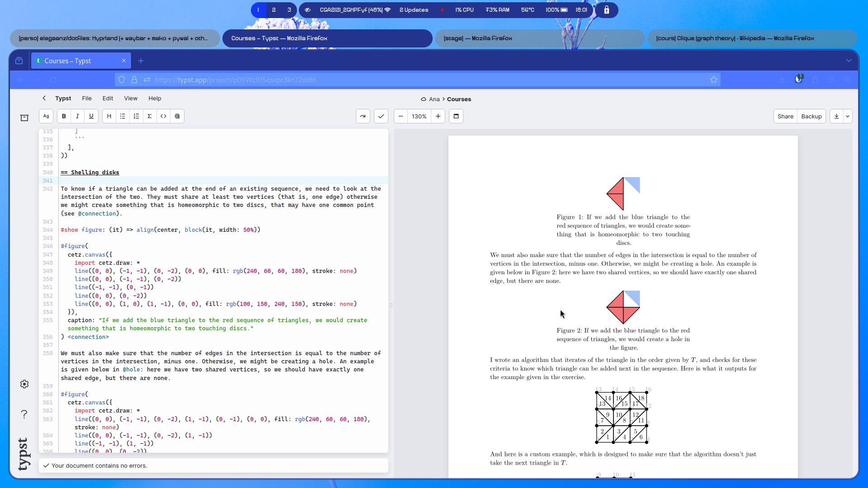This screenshot has height=488, width=868.
Task: Insert a numbered list
Action: (x=136, y=116)
